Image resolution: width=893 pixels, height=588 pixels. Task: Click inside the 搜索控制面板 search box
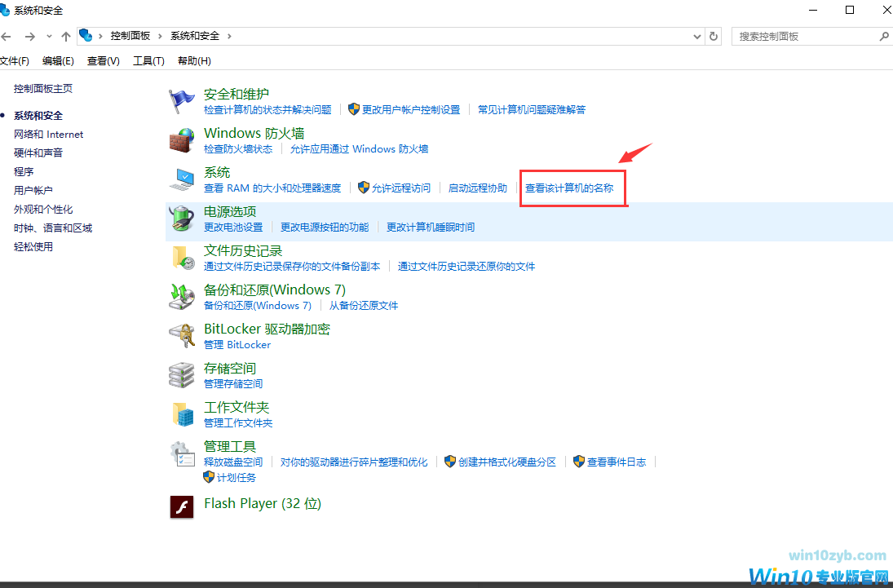[x=807, y=36]
